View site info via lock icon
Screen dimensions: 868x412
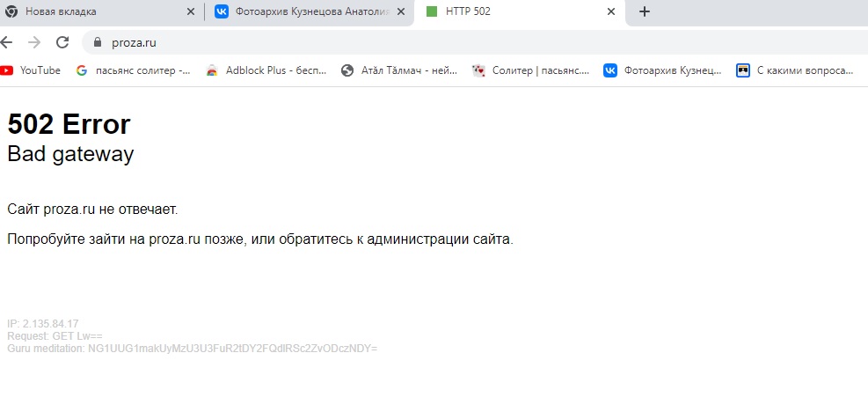click(x=98, y=42)
